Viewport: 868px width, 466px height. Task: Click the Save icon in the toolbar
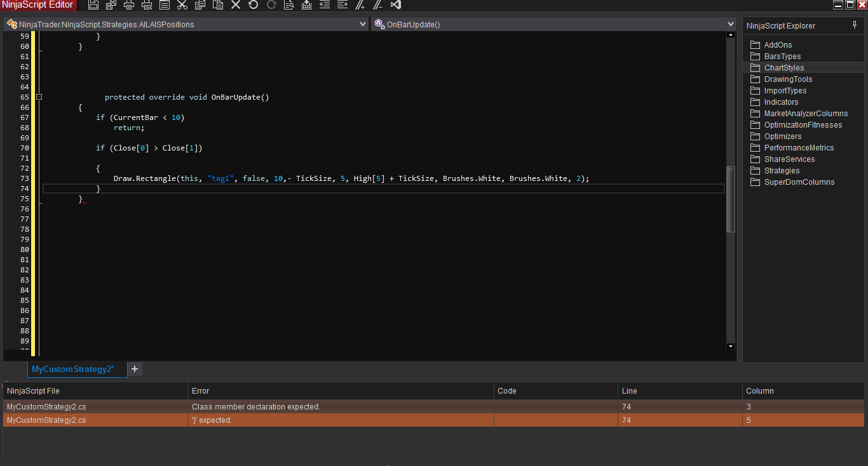93,5
